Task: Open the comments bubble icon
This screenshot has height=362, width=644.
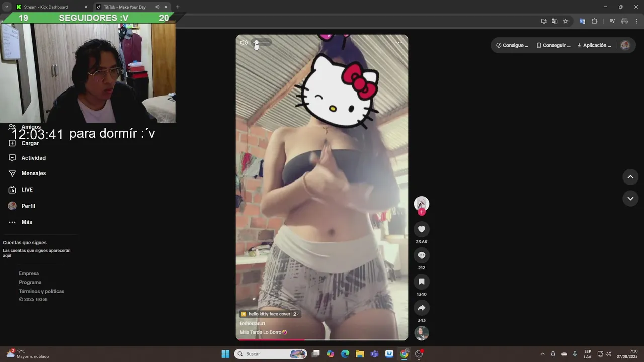Action: [x=422, y=255]
